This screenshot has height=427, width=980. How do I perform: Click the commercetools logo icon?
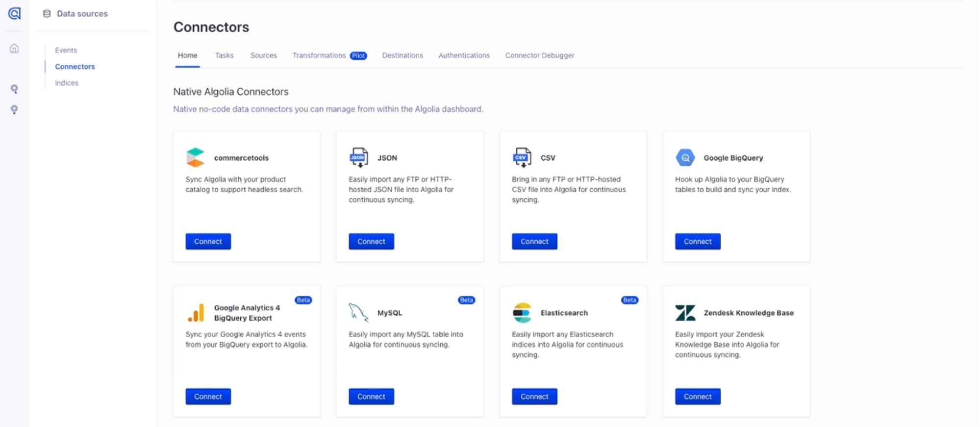coord(195,157)
